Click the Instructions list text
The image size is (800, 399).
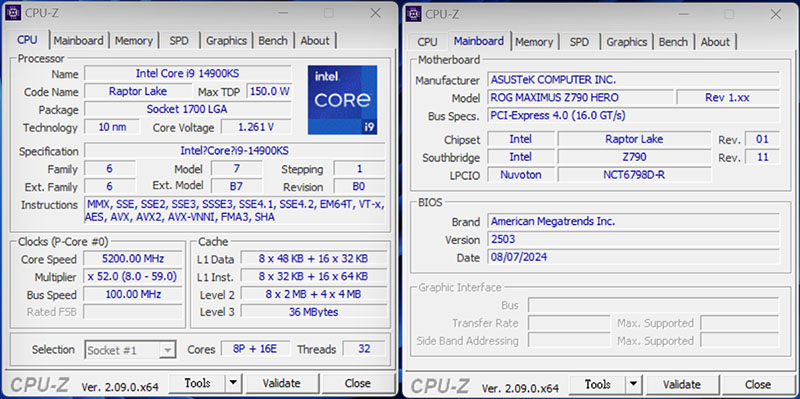(x=235, y=211)
